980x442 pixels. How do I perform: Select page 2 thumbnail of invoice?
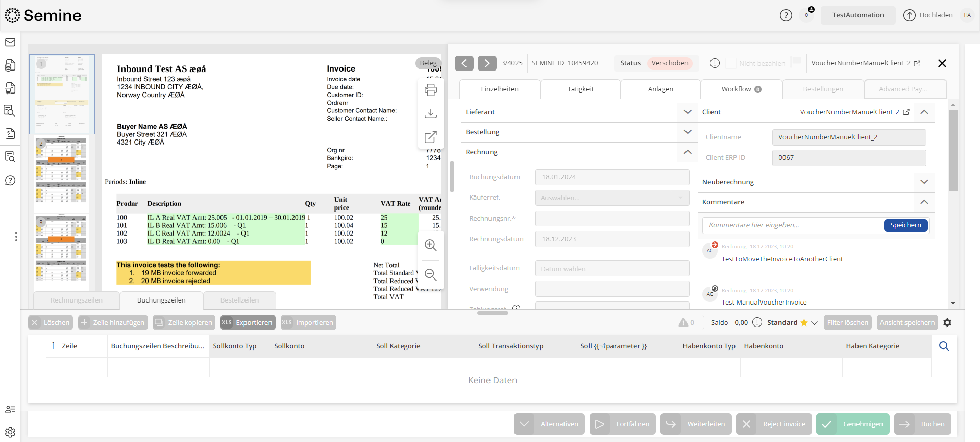(x=61, y=174)
